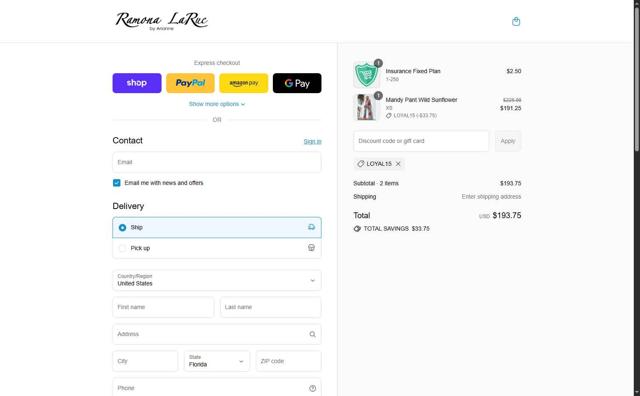Screen dimensions: 640x396
Task: Focus the ZIP code field
Action: [x=289, y=361]
